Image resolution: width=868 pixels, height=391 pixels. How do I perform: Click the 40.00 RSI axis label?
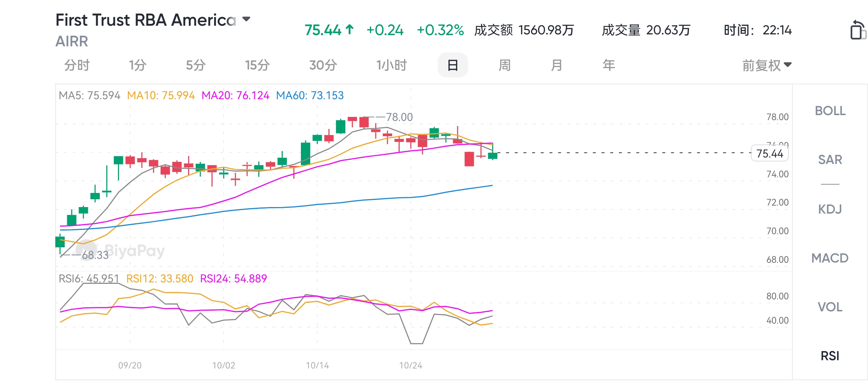click(777, 320)
